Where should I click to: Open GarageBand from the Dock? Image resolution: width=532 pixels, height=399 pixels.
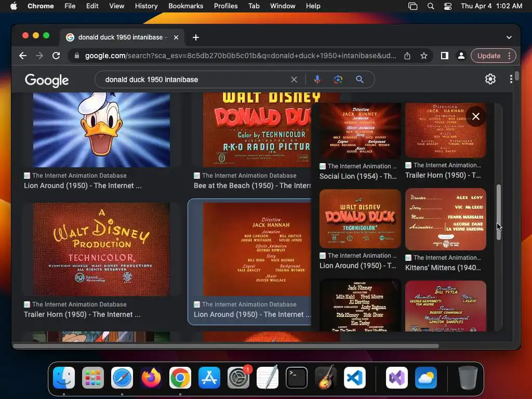[x=325, y=377]
